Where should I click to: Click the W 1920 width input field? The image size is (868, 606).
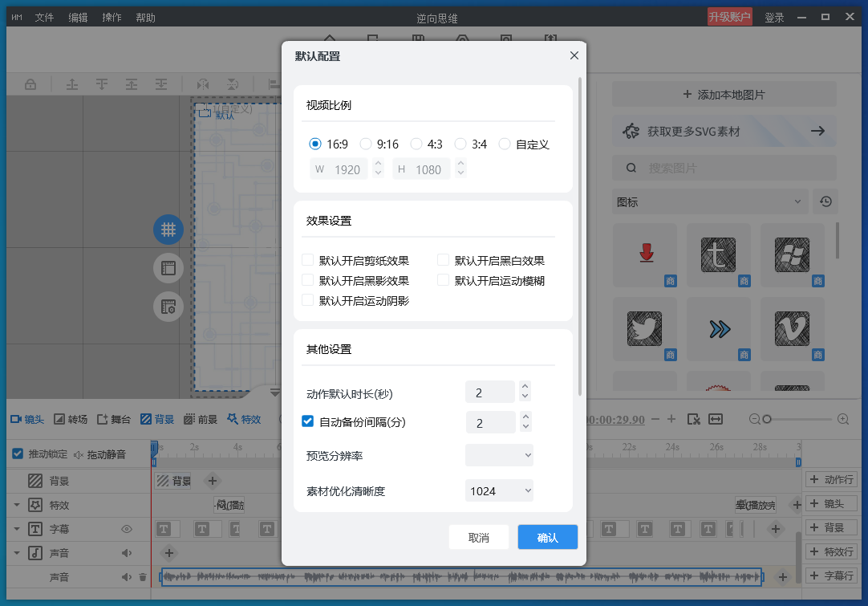342,169
